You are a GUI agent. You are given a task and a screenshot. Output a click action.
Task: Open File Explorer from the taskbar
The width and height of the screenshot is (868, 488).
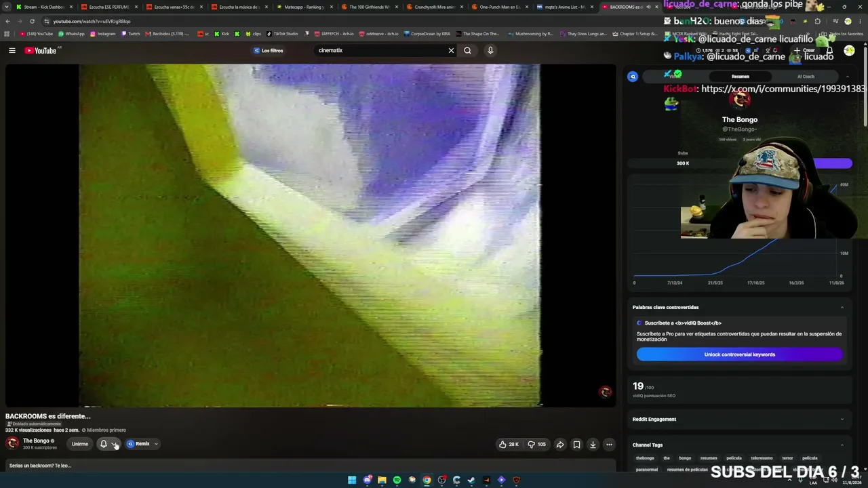[382, 480]
